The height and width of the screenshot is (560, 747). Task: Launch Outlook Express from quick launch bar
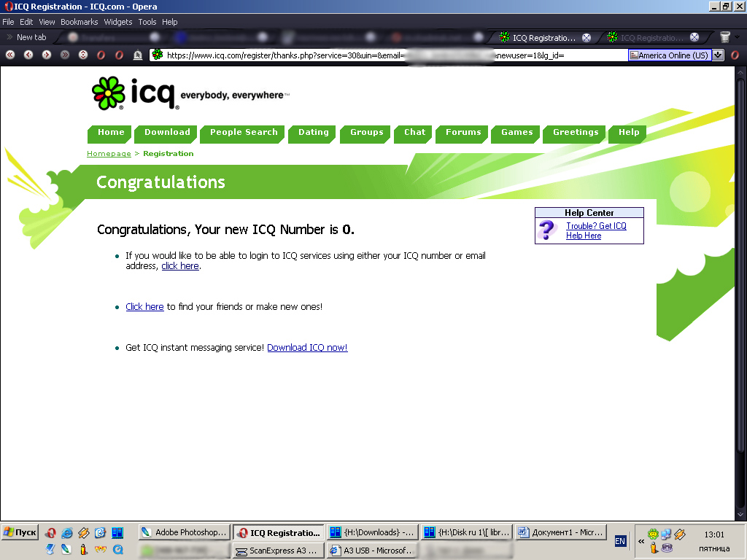pyautogui.click(x=101, y=533)
